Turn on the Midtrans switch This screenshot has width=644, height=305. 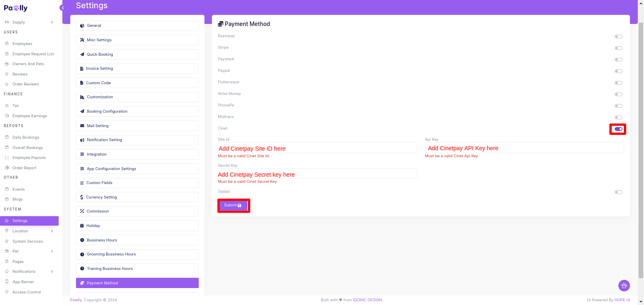pos(618,117)
